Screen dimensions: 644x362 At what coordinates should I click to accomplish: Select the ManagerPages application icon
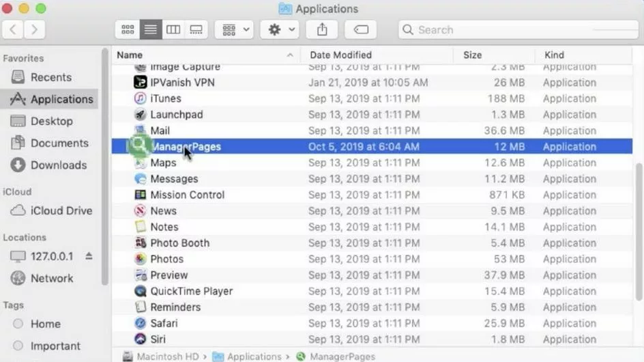139,145
